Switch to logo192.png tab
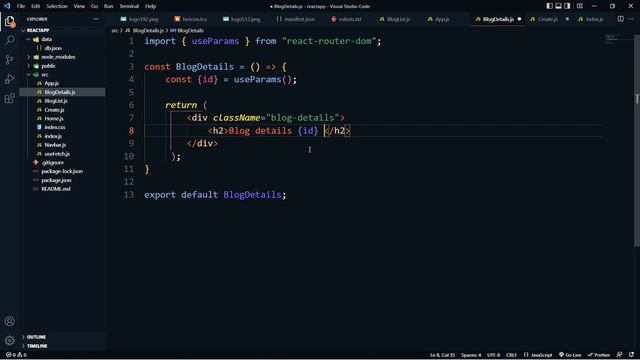Screen dimensions: 640x360 pyautogui.click(x=140, y=19)
